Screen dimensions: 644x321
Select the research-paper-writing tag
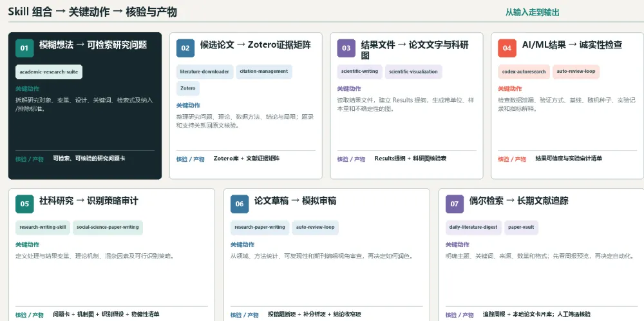click(260, 228)
